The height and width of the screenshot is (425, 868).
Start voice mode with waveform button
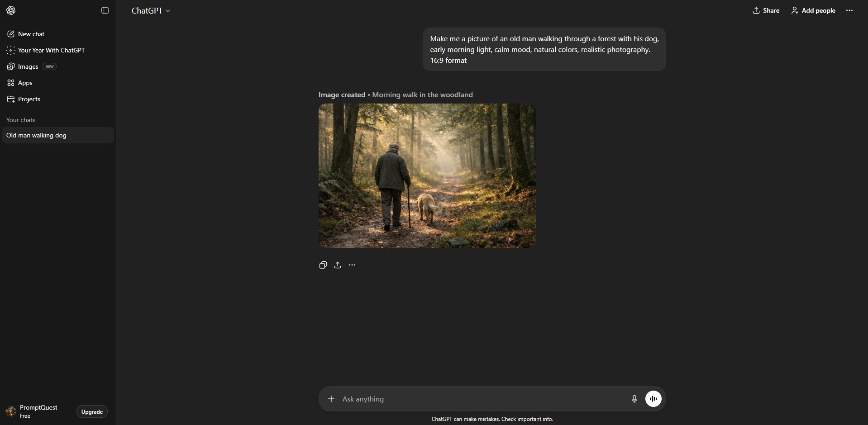coord(653,399)
